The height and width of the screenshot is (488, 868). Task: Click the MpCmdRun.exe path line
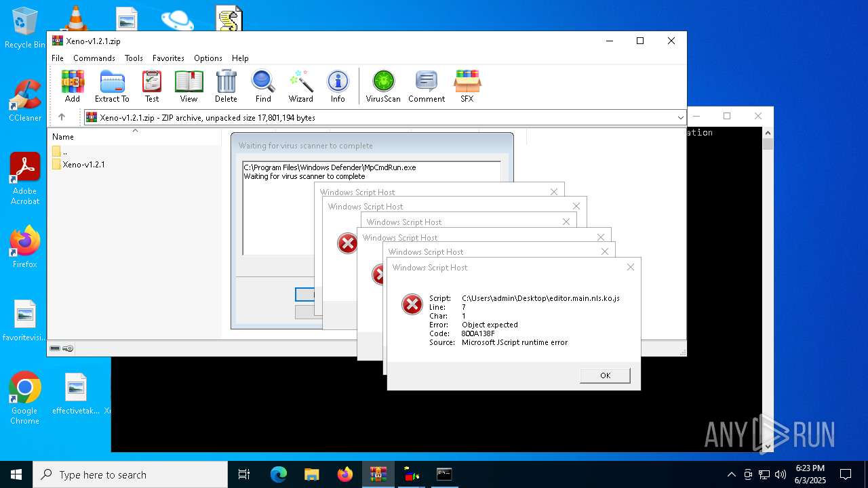[330, 167]
